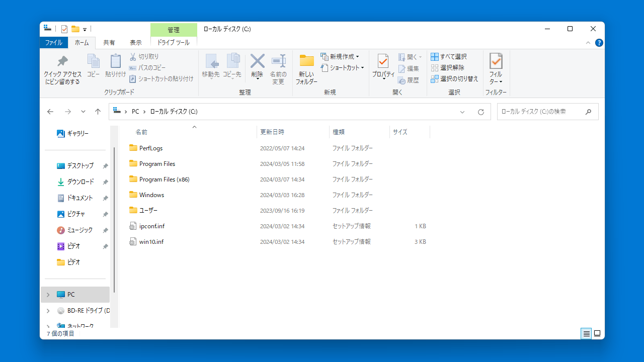Screen dimensions: 644x362
Task: Click the new folder icon in title bar
Action: 75,29
